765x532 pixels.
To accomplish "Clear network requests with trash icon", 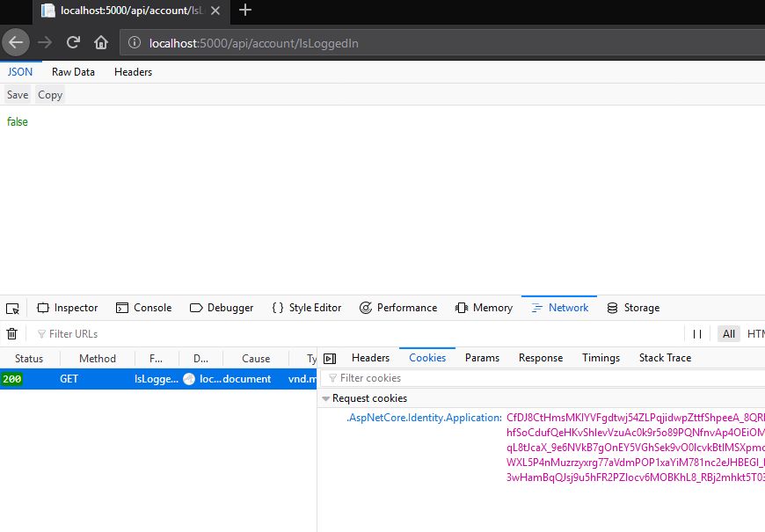I will point(12,334).
